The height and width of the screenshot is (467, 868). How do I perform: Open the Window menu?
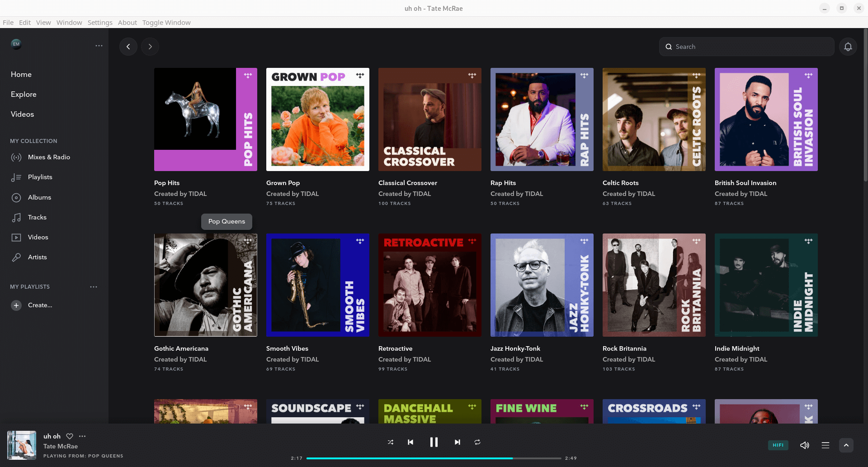(x=69, y=23)
